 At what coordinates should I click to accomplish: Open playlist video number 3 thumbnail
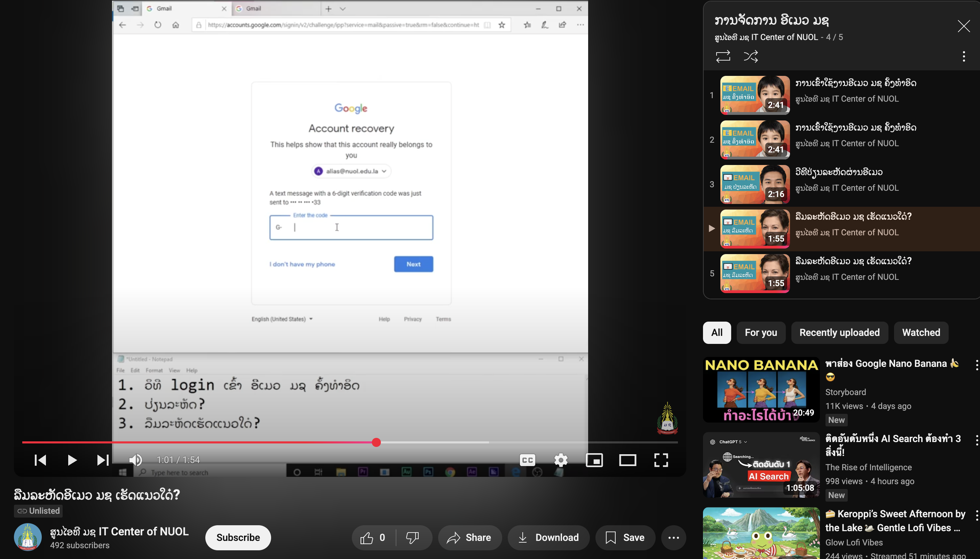[x=754, y=184]
